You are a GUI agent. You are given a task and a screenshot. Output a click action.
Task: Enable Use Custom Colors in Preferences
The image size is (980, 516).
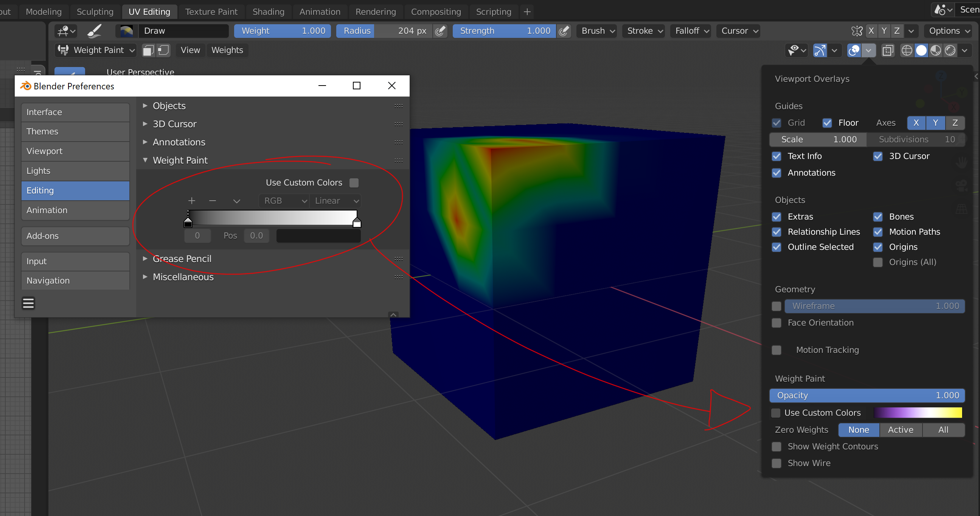pos(354,183)
